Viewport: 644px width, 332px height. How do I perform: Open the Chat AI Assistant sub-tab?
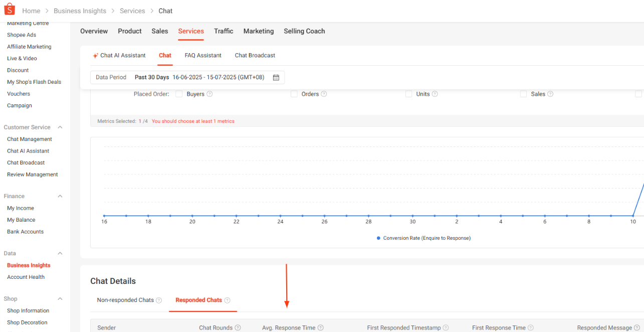pyautogui.click(x=123, y=56)
